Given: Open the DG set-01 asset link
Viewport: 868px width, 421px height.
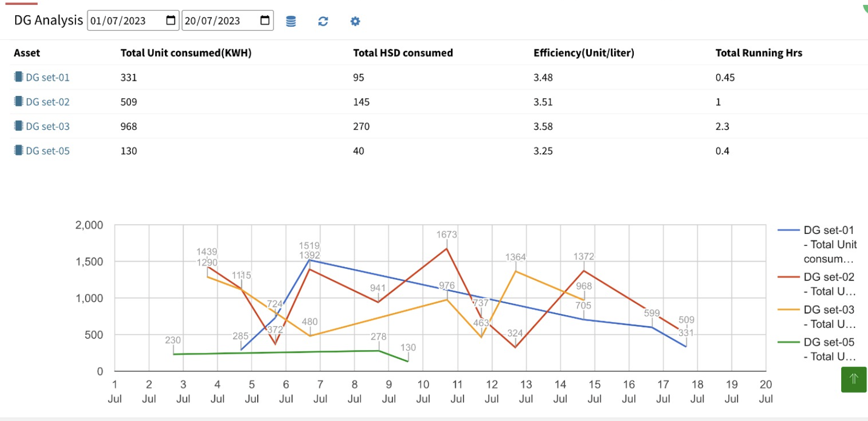Looking at the screenshot, I should pos(48,77).
